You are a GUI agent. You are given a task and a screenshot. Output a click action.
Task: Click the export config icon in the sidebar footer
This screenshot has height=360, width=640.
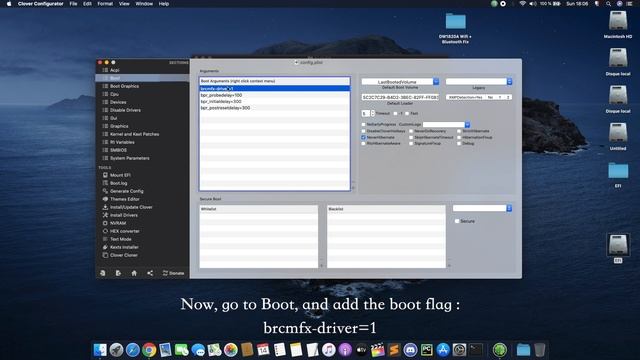pyautogui.click(x=118, y=273)
